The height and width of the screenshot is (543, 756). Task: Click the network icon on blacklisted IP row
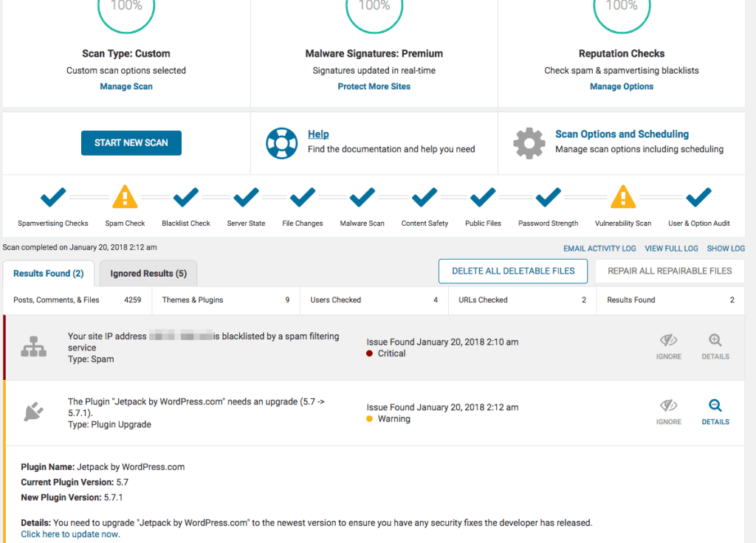tap(34, 347)
